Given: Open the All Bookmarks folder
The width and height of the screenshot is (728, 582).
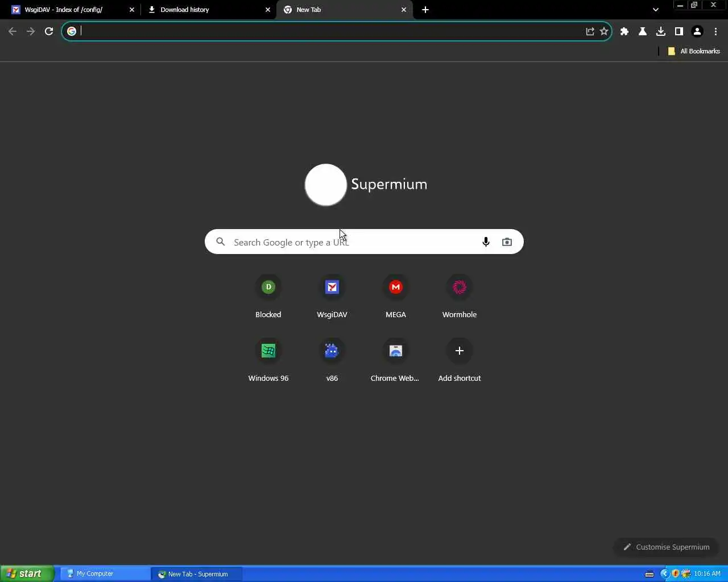Looking at the screenshot, I should point(693,51).
